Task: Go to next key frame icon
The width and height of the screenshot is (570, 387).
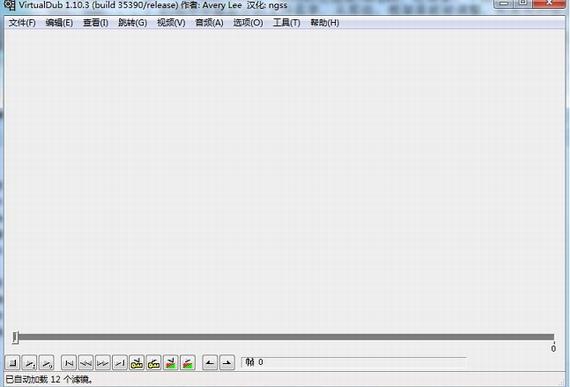Action: [154, 363]
